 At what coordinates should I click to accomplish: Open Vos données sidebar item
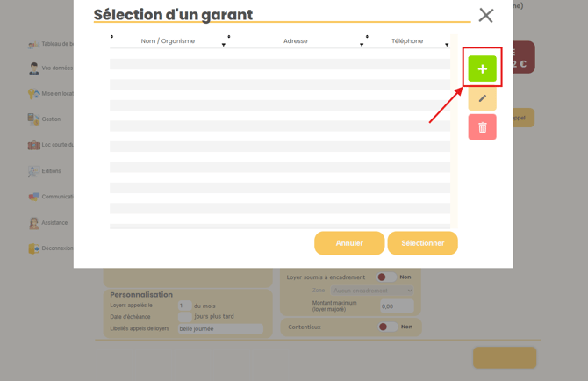tap(34, 68)
